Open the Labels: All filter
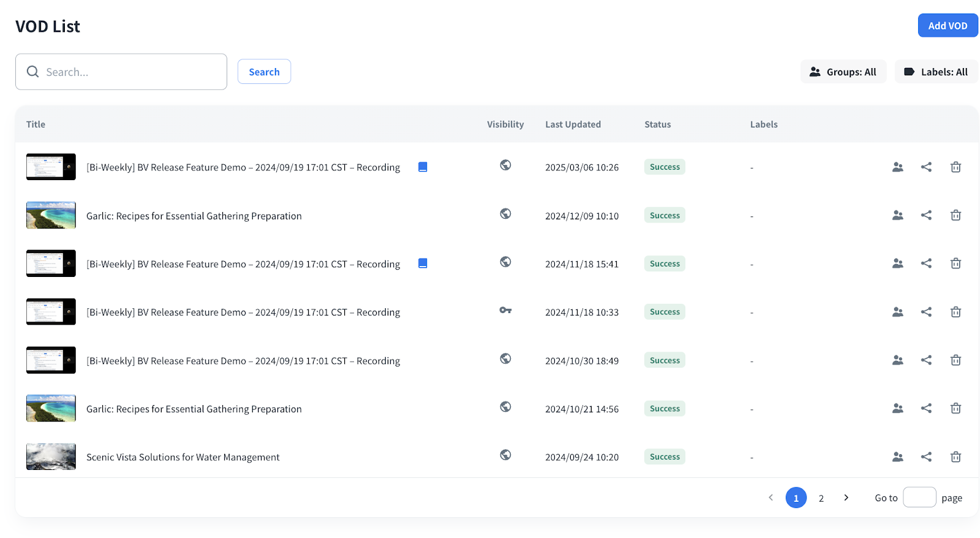Viewport: 980px width, 538px height. pos(936,72)
